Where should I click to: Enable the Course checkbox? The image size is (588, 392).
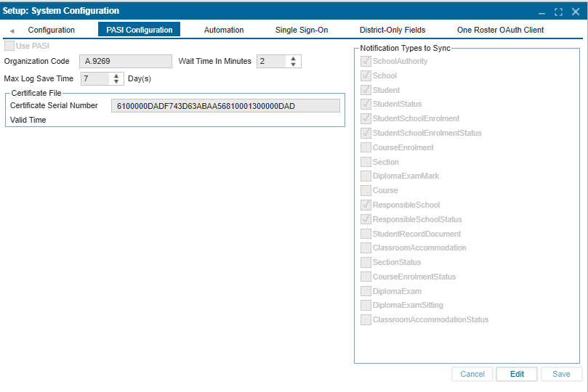[366, 191]
